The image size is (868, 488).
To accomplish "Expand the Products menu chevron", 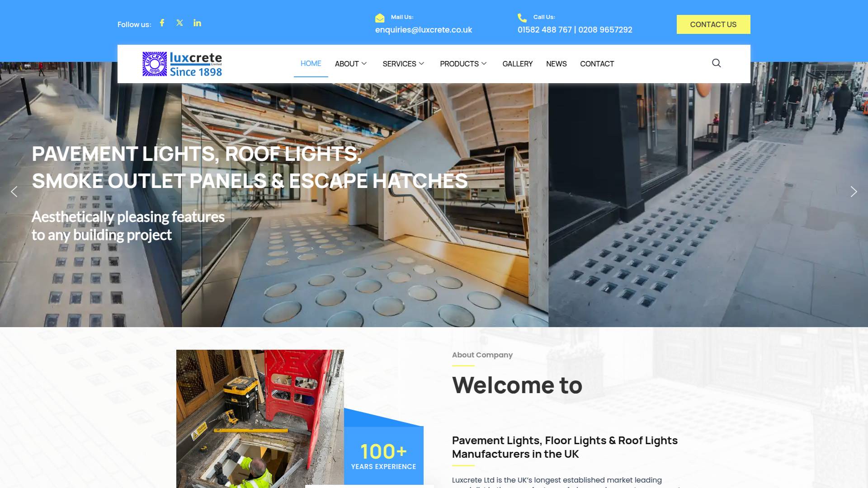I will [484, 64].
